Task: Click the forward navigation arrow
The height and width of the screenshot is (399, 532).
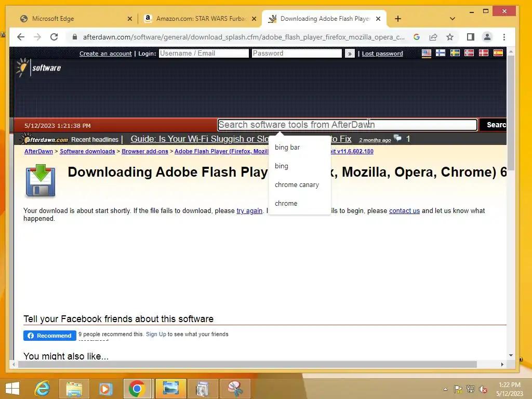Action: tap(37, 37)
